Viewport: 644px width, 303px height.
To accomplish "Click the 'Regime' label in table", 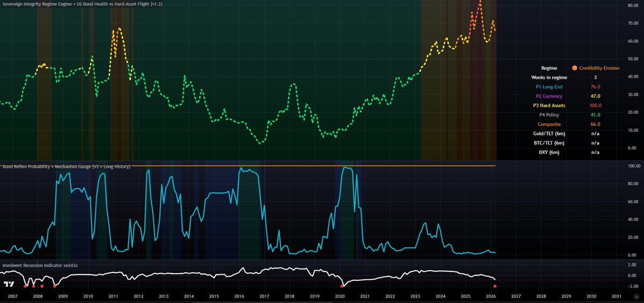I will (x=548, y=68).
